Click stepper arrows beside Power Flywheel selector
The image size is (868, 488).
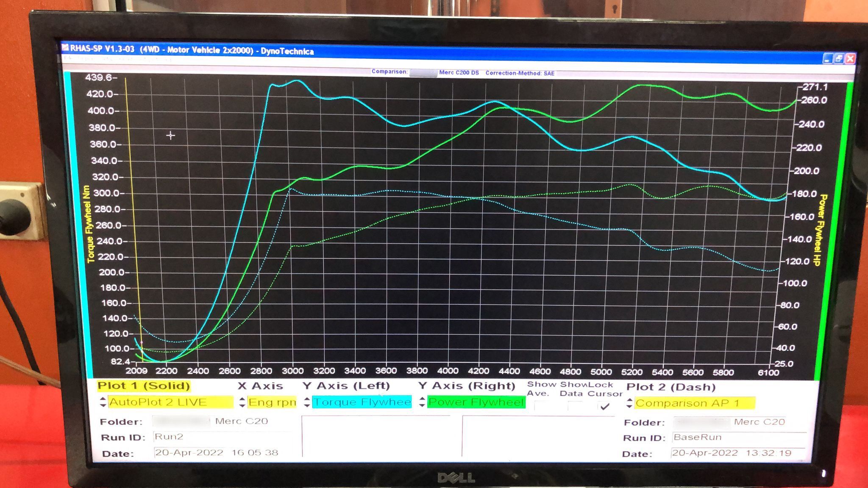click(x=422, y=402)
